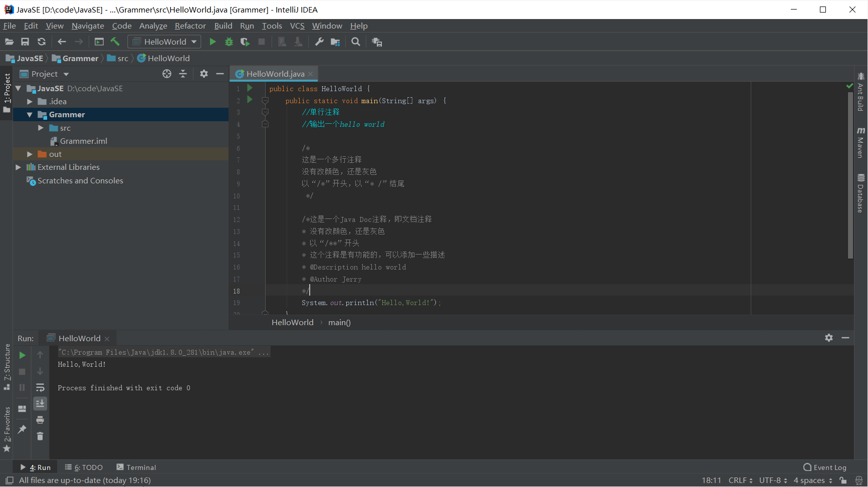The height and width of the screenshot is (487, 868).
Task: Navigate back with left arrow icon
Action: [62, 42]
